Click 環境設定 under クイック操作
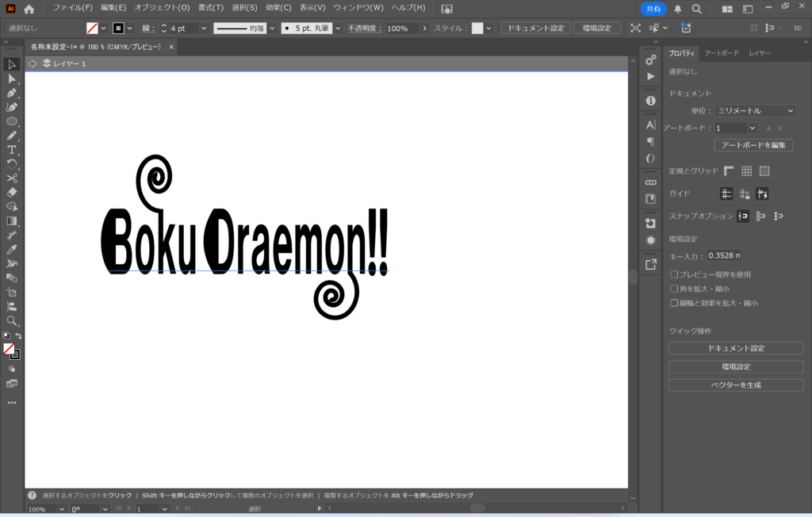The height and width of the screenshot is (517, 812). point(736,367)
